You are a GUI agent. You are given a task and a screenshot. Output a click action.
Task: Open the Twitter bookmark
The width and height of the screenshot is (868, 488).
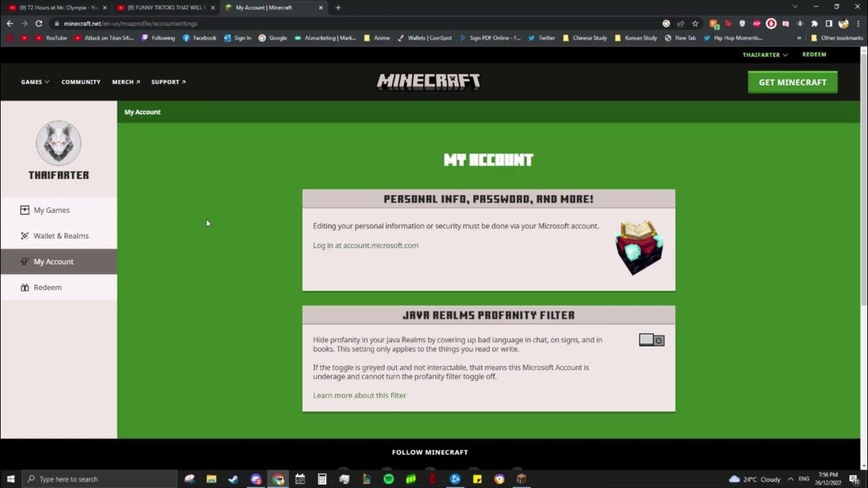click(541, 38)
